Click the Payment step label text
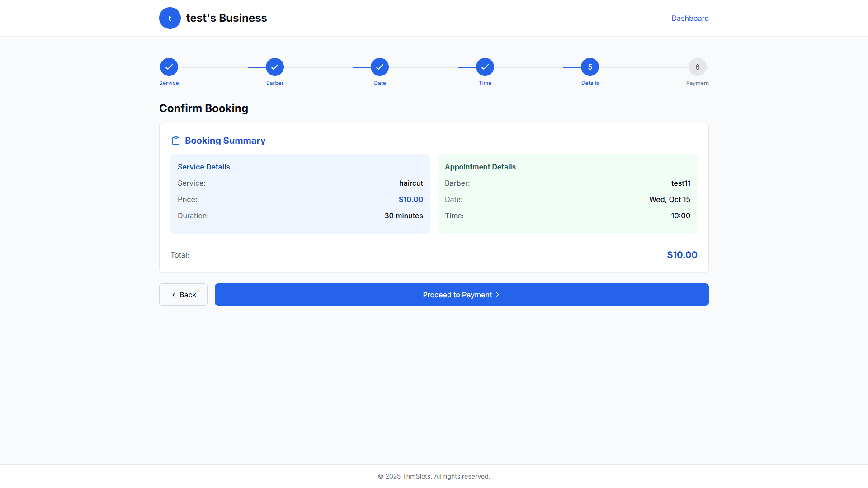Viewport: 868px width, 488px height. click(x=697, y=83)
